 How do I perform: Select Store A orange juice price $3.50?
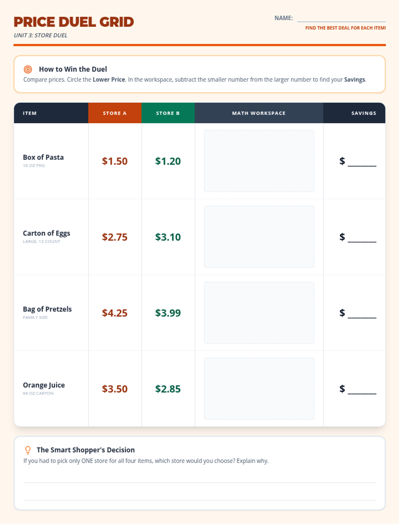(115, 389)
